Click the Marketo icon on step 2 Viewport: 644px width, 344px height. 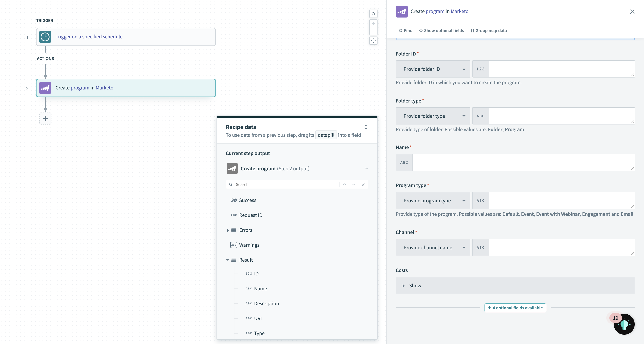45,88
